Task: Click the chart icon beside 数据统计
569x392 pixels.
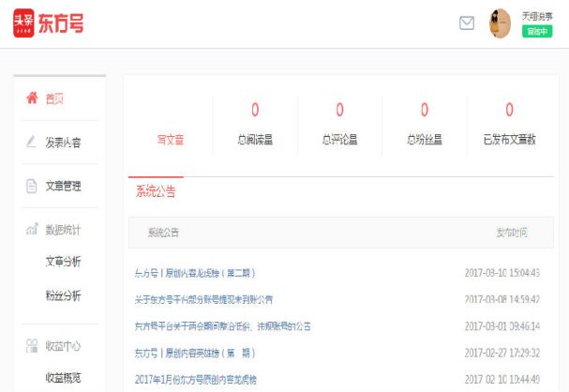Action: point(32,229)
